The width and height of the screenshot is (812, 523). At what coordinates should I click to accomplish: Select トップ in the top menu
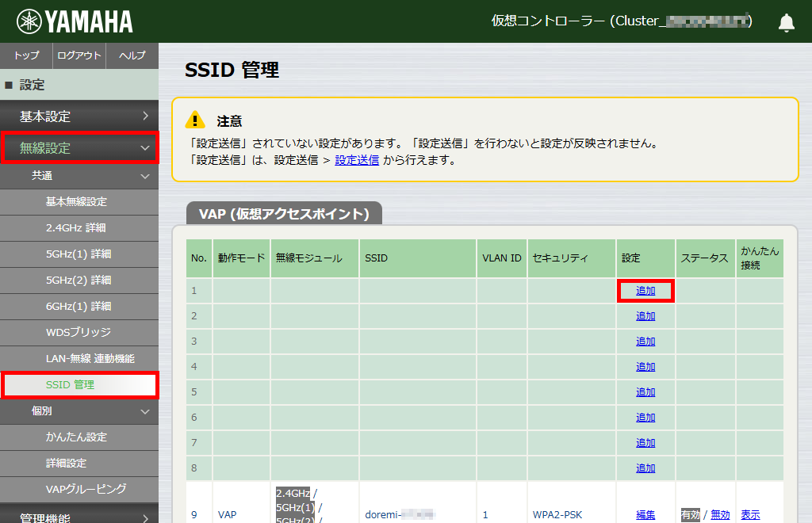pyautogui.click(x=25, y=55)
